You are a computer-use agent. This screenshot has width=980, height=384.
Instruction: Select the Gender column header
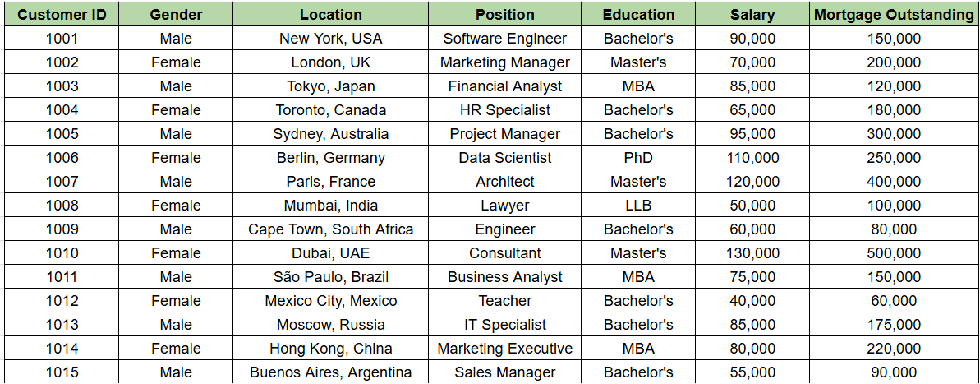(x=176, y=15)
